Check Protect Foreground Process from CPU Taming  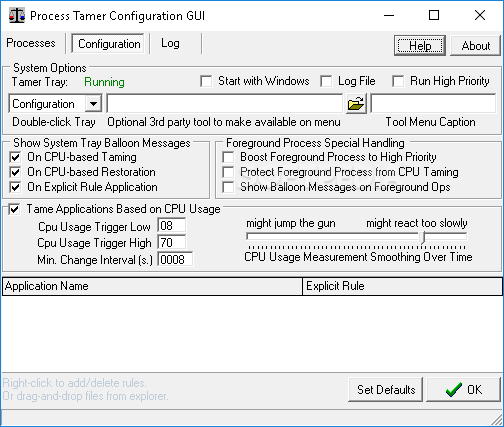(228, 172)
